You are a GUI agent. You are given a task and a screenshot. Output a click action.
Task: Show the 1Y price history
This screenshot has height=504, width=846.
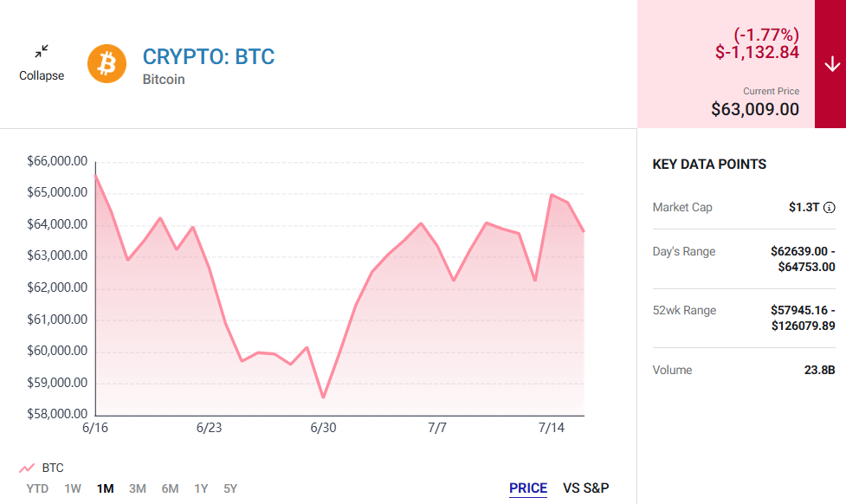(201, 488)
